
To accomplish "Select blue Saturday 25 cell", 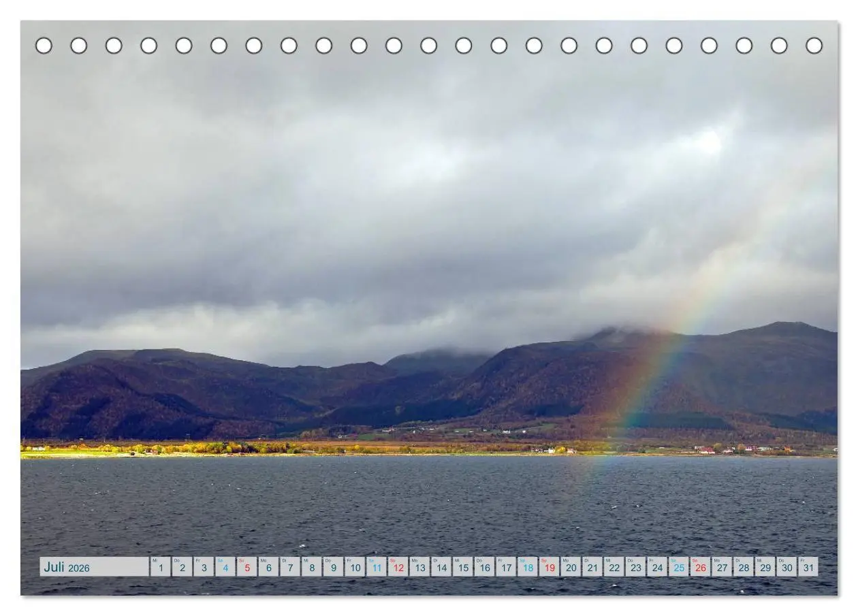I will point(679,566).
